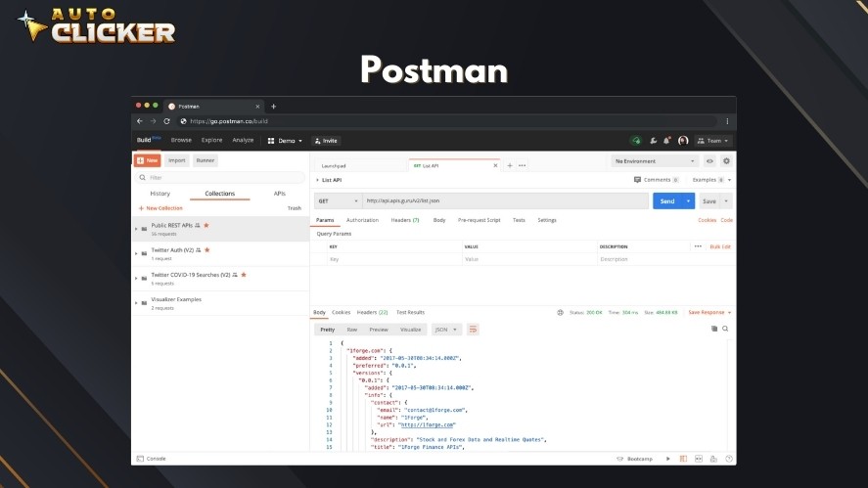
Task: Open the GET method dropdown
Action: pyautogui.click(x=338, y=200)
